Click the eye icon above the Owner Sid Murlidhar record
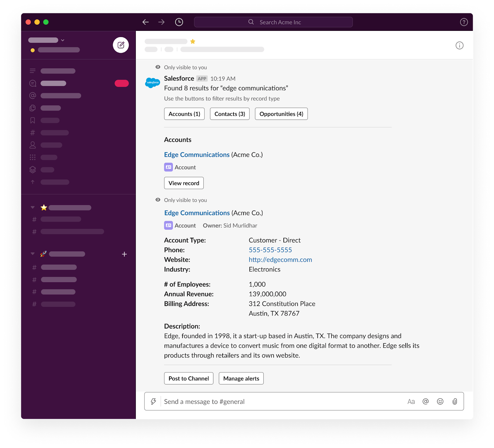This screenshot has width=494, height=448. (158, 200)
